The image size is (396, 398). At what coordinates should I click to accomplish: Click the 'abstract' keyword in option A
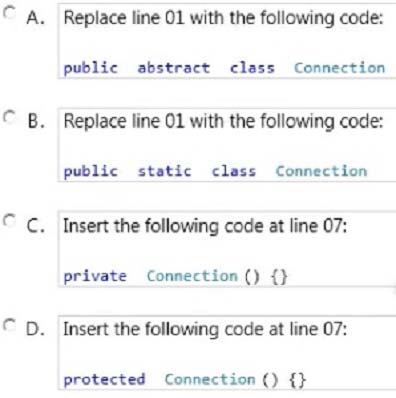coord(174,68)
